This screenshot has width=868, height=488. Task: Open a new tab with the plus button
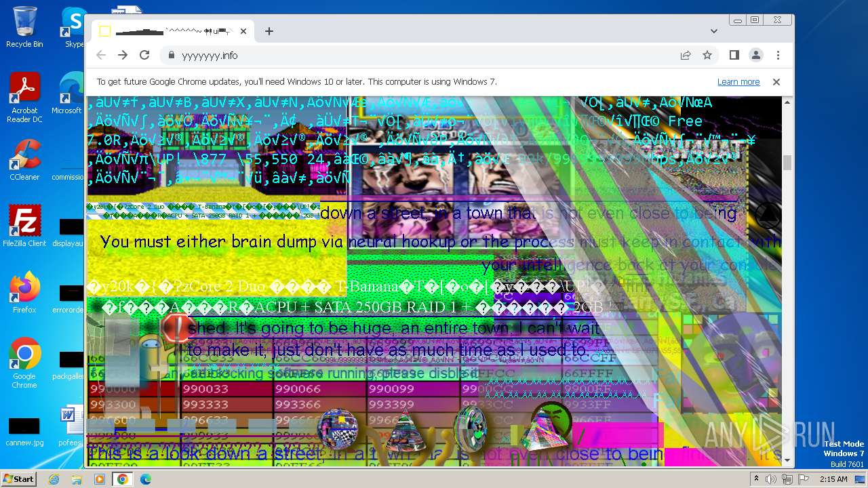[269, 31]
